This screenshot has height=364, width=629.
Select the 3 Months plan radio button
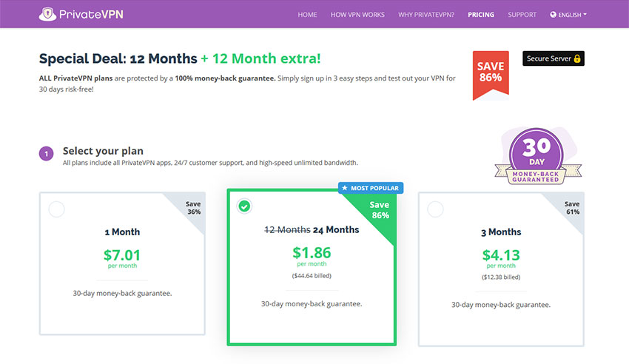(x=435, y=209)
